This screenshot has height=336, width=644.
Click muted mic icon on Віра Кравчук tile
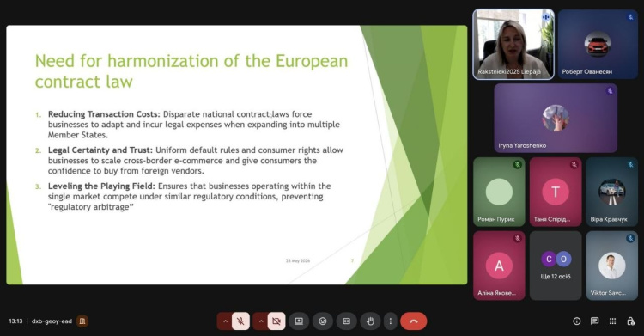630,164
